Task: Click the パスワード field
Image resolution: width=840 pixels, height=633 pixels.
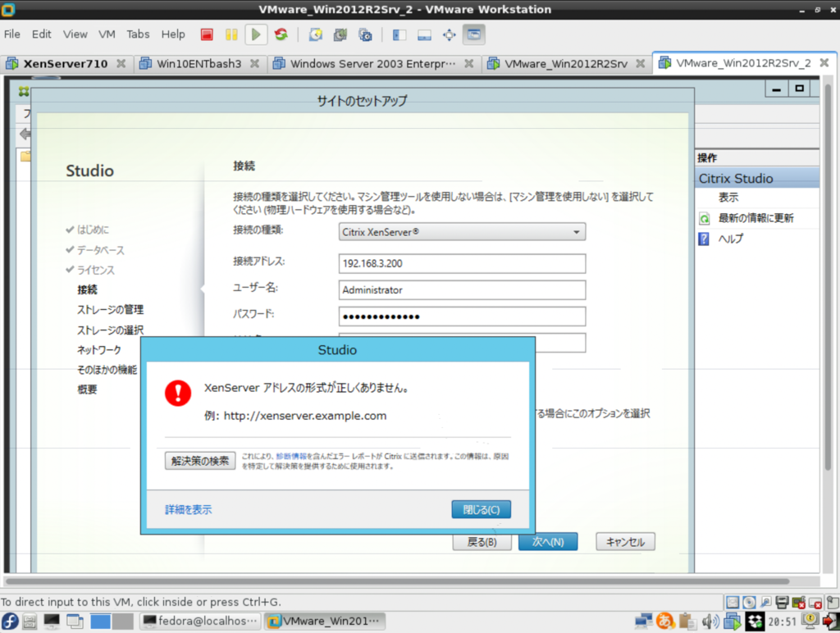Action: tap(462, 316)
